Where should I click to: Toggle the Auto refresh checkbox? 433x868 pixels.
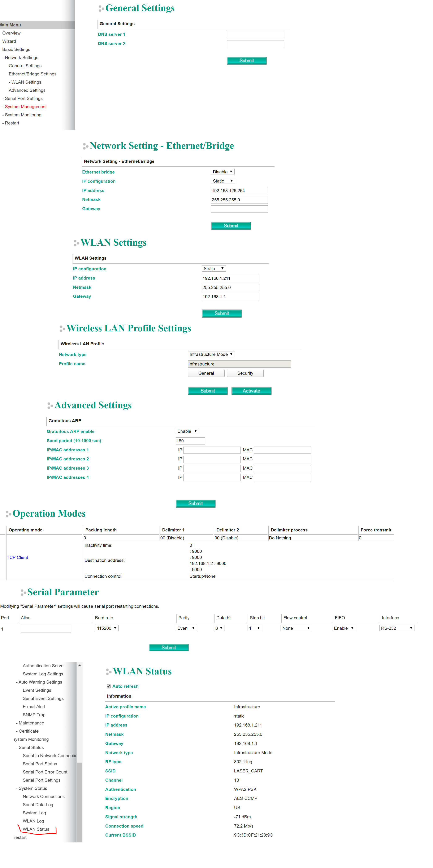point(109,686)
